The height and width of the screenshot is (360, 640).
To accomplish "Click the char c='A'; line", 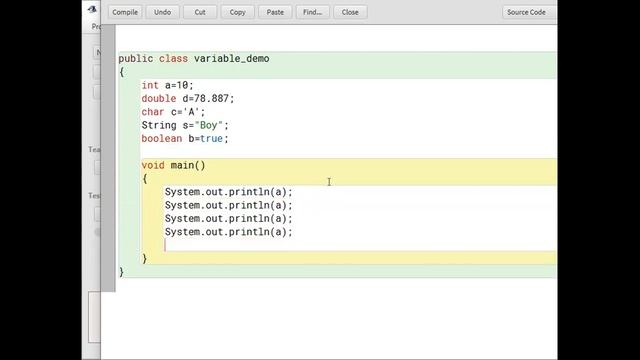I will tap(173, 112).
